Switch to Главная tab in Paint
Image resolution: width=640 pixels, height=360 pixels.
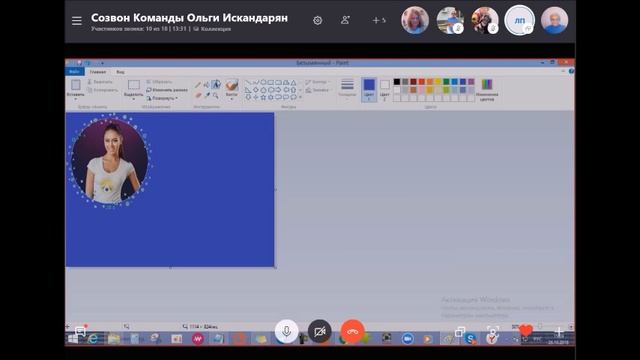click(98, 72)
